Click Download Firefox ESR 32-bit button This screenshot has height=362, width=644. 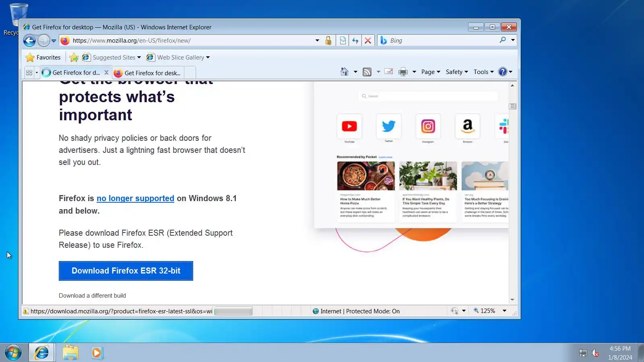(126, 271)
